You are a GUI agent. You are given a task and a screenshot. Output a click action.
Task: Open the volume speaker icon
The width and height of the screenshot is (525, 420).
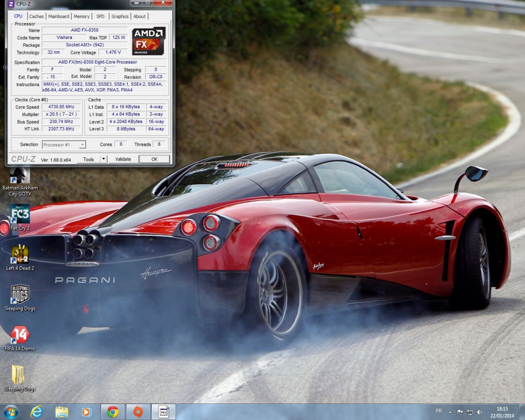pyautogui.click(x=479, y=412)
